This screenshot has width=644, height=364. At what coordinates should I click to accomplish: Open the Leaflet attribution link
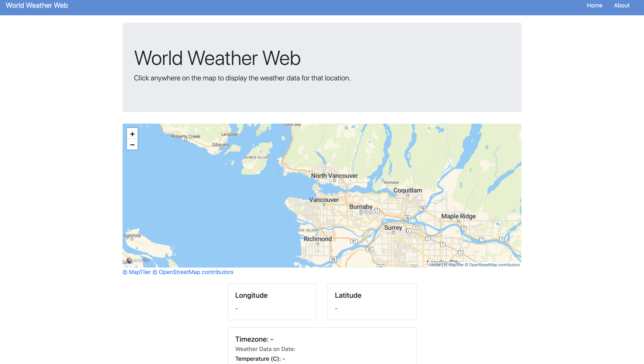tap(435, 265)
